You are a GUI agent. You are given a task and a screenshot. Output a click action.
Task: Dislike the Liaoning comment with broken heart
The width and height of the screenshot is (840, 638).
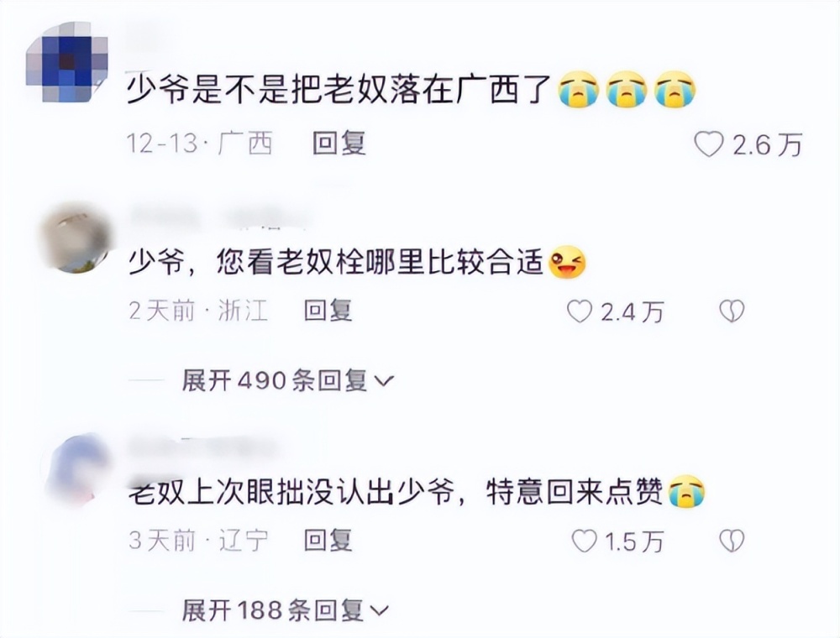tap(732, 541)
